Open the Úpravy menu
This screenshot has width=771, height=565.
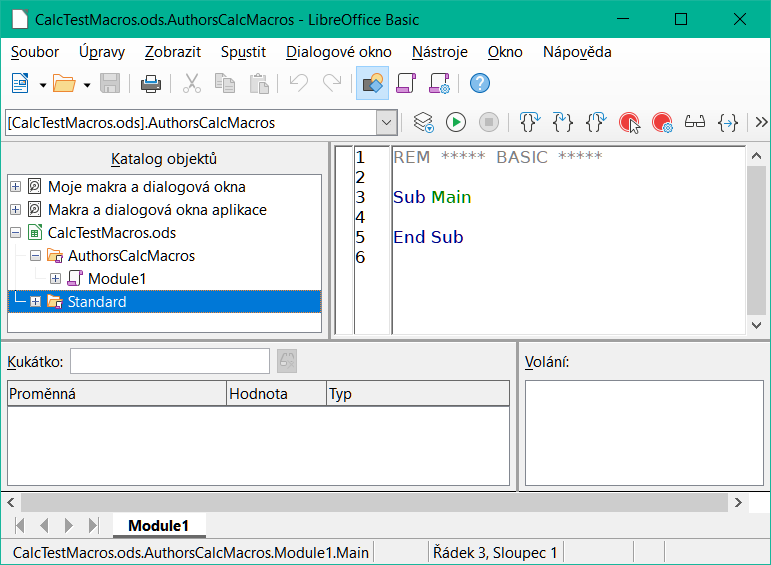(102, 52)
